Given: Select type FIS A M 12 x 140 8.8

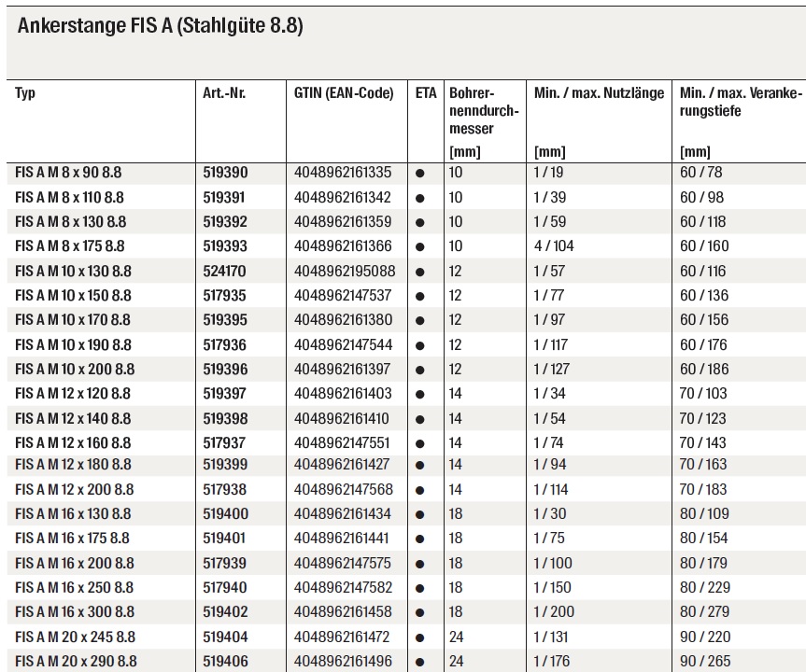Looking at the screenshot, I should pos(73,418).
